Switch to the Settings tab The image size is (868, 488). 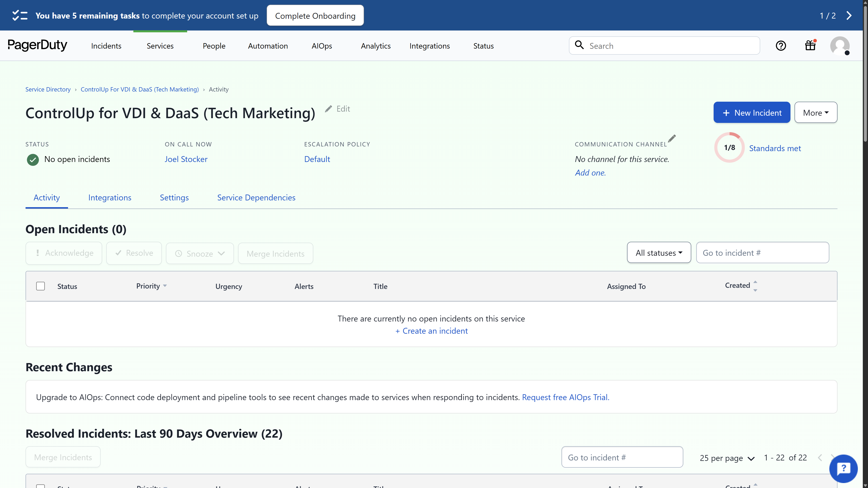[174, 197]
